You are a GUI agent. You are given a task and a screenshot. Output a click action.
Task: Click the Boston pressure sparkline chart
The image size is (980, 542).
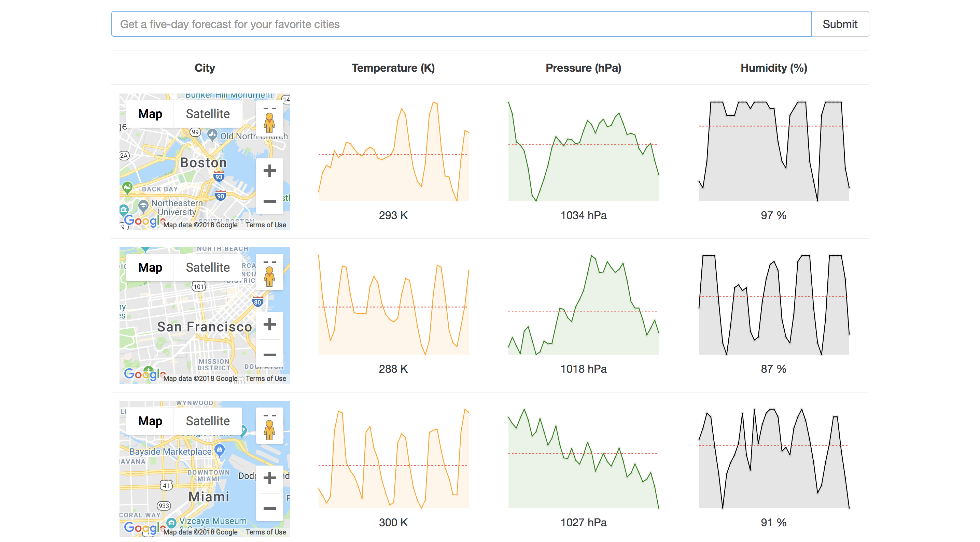583,151
